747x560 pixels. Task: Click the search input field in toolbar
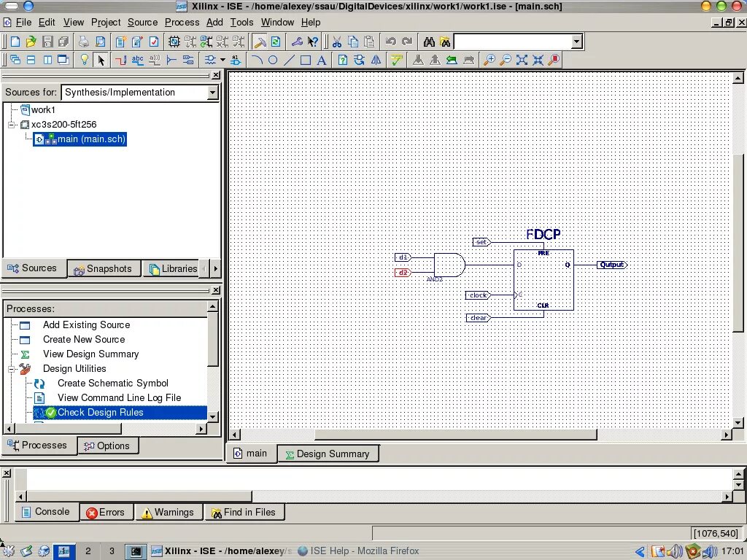513,42
